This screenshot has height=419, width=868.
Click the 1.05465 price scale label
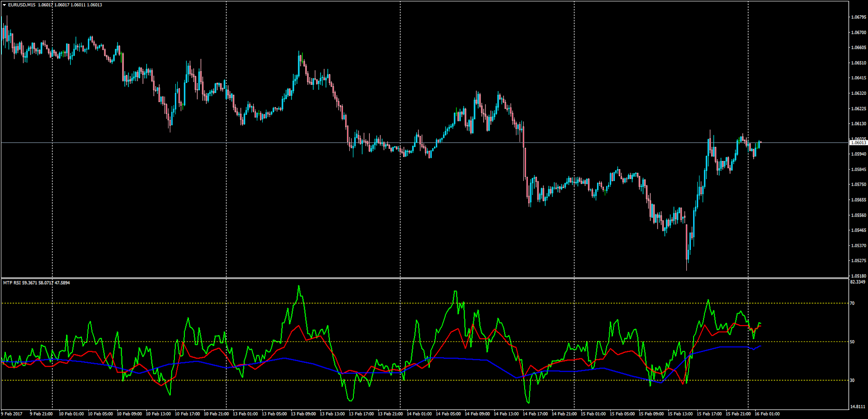tap(858, 230)
